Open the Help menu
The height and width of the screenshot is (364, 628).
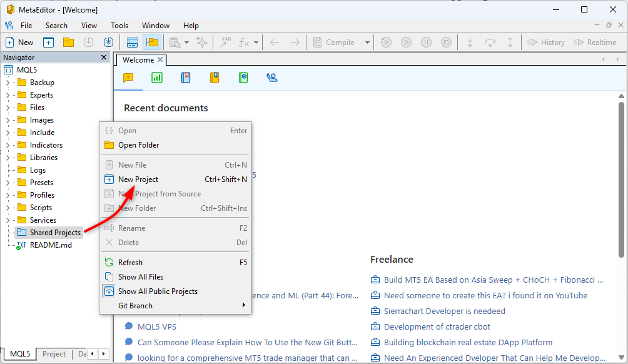pyautogui.click(x=191, y=26)
